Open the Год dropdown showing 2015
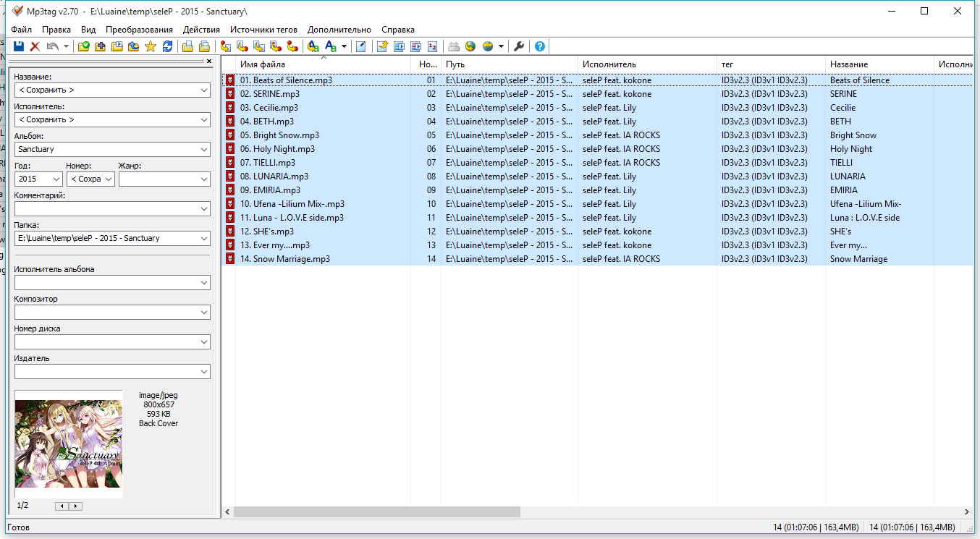 click(x=56, y=179)
